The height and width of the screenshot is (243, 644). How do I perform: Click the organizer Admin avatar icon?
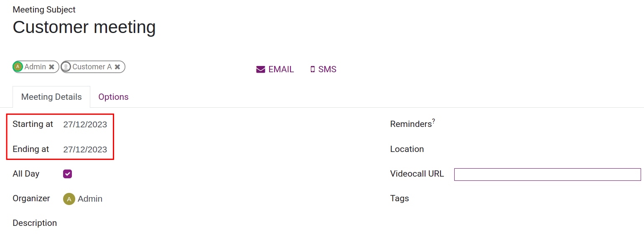tap(69, 199)
